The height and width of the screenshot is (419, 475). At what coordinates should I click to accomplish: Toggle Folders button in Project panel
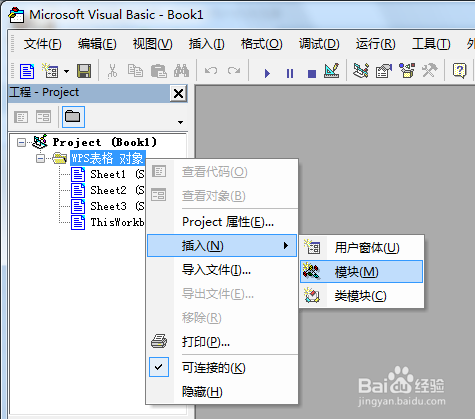(x=73, y=117)
